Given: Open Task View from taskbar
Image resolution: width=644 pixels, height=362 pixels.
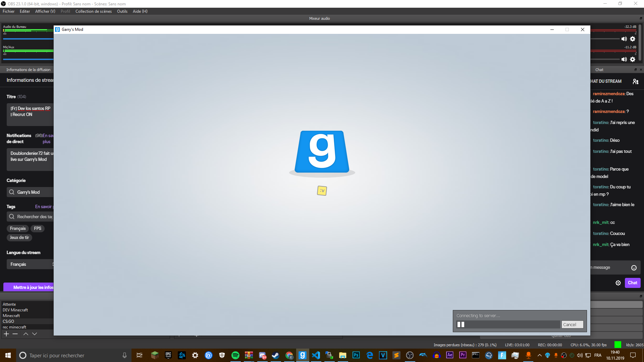Looking at the screenshot, I should click(x=139, y=355).
